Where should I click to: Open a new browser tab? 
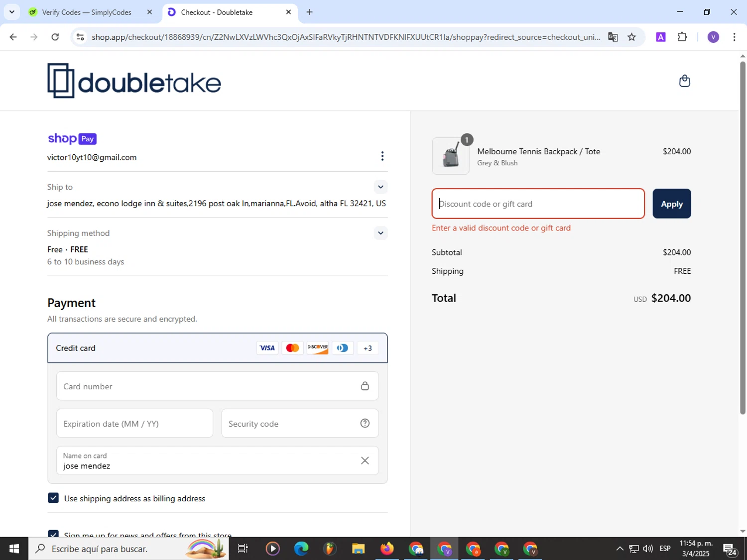[x=309, y=12]
